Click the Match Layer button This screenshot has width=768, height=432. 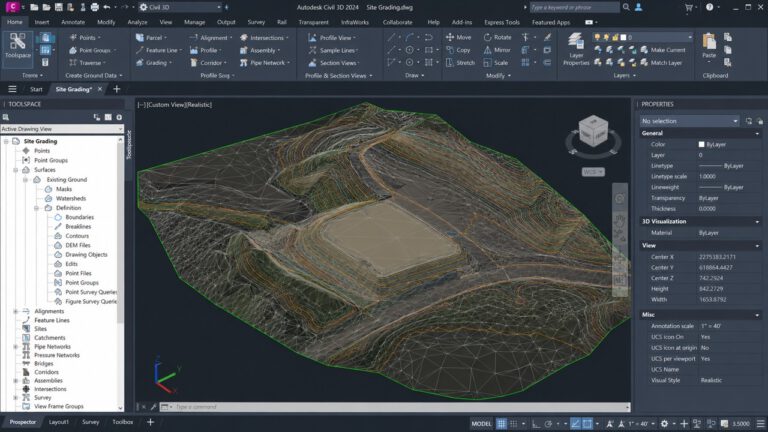coord(661,63)
